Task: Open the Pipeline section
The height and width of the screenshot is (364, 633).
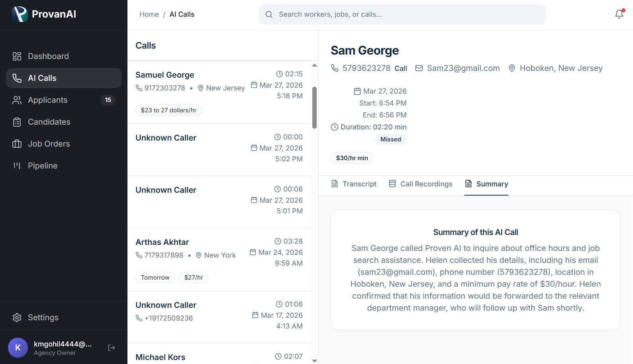Action: click(43, 166)
